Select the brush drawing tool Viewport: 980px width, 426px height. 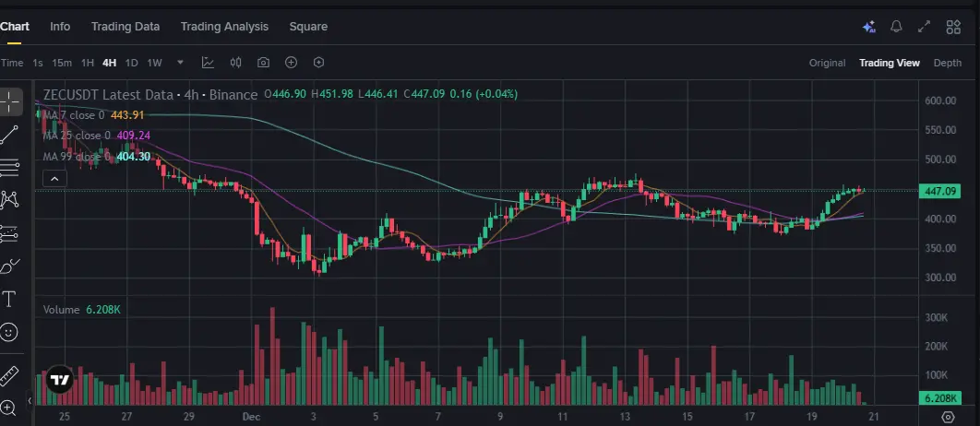tap(10, 266)
